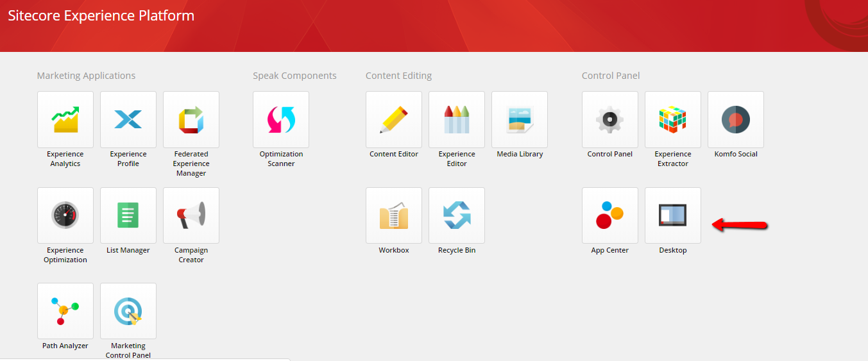
Task: Click the Optimization Scanner label text
Action: point(281,158)
